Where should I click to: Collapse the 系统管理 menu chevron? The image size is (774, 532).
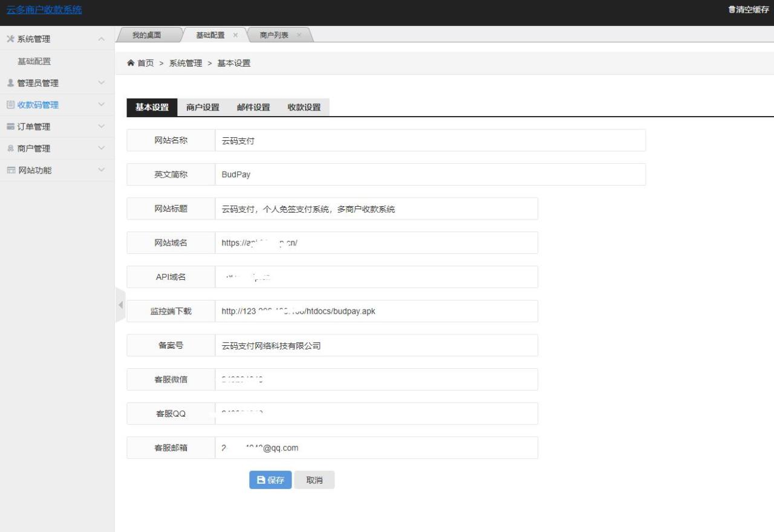[x=101, y=39]
